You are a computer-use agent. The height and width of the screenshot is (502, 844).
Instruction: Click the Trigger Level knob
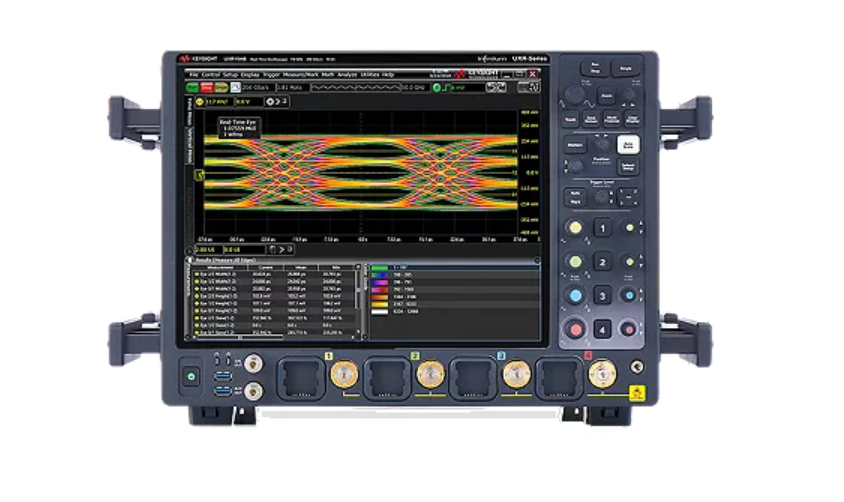601,197
